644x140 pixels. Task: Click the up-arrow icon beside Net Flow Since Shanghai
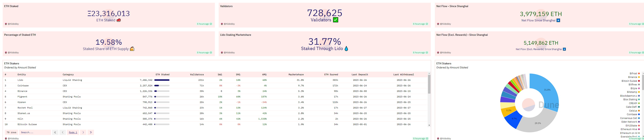coord(558,20)
